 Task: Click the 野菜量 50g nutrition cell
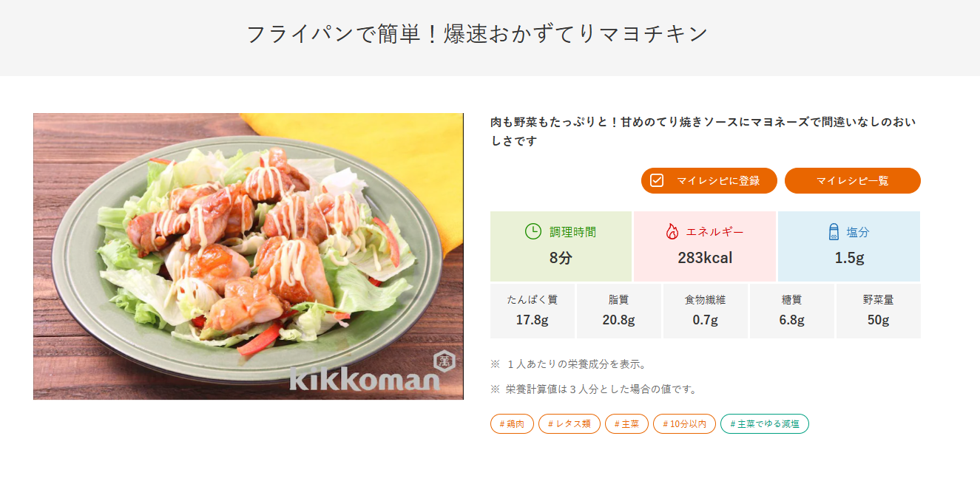[x=879, y=310]
